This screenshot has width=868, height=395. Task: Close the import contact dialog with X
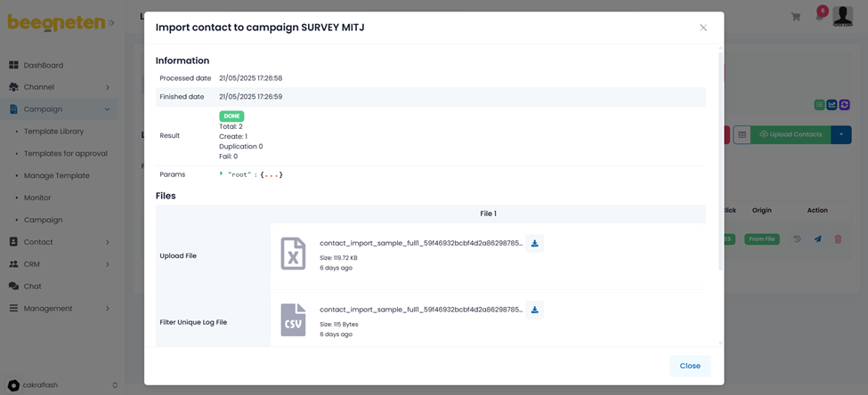(702, 28)
